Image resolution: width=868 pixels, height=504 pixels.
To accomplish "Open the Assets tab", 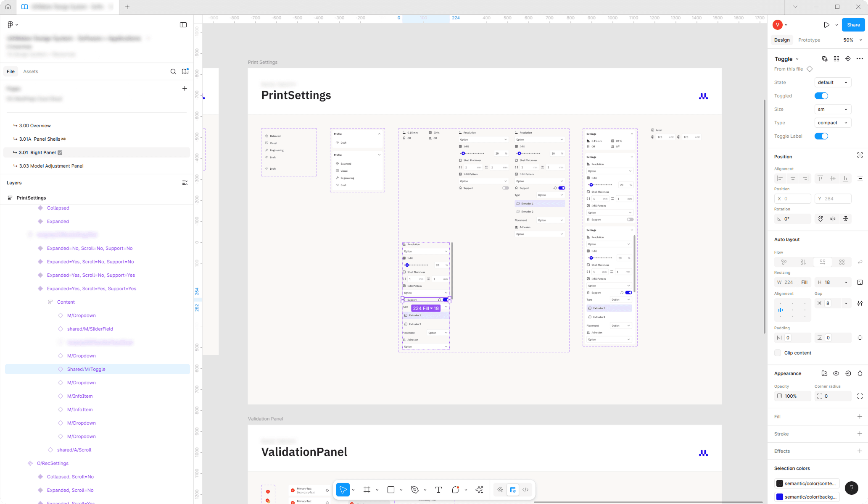I will click(x=31, y=71).
